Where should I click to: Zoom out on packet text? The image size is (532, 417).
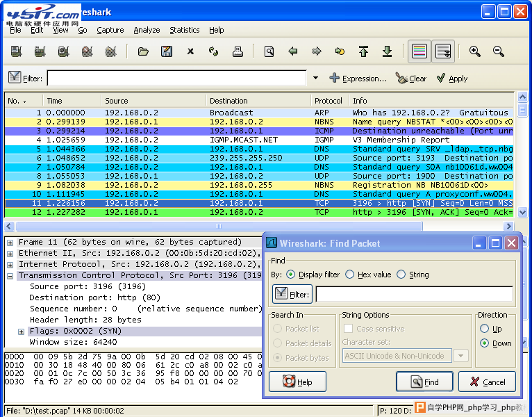(x=499, y=51)
